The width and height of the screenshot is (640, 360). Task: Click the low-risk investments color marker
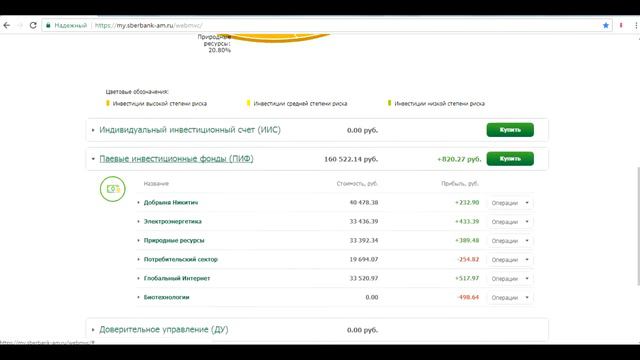point(389,103)
